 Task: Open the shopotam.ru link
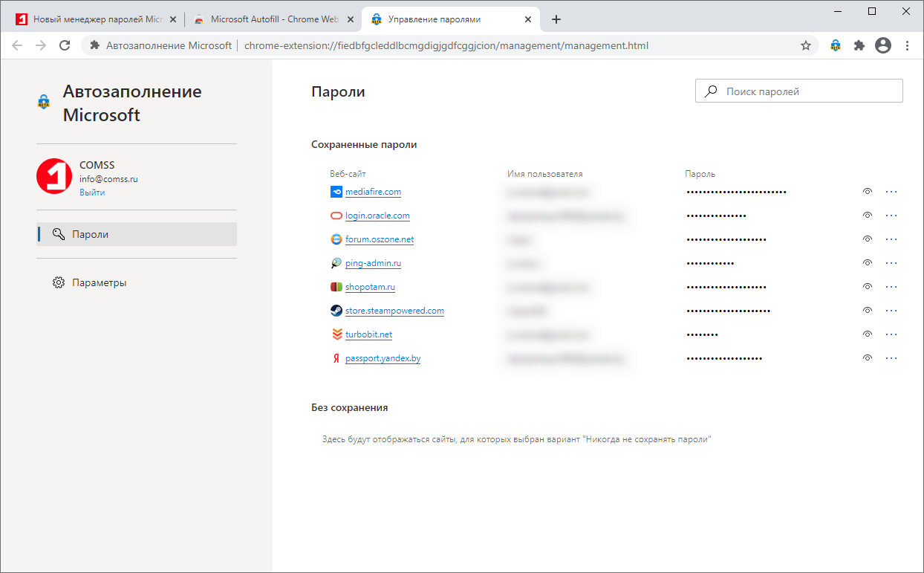click(x=370, y=287)
